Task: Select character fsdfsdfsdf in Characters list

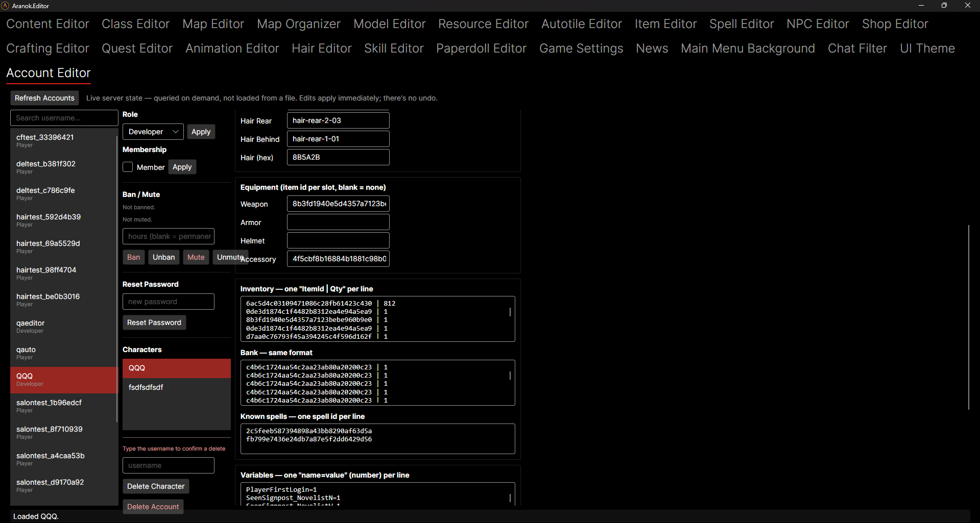Action: [176, 387]
